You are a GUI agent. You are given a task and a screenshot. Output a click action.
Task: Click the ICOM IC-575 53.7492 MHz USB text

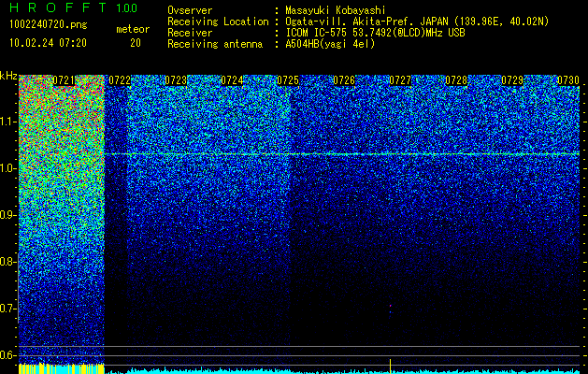click(x=376, y=33)
